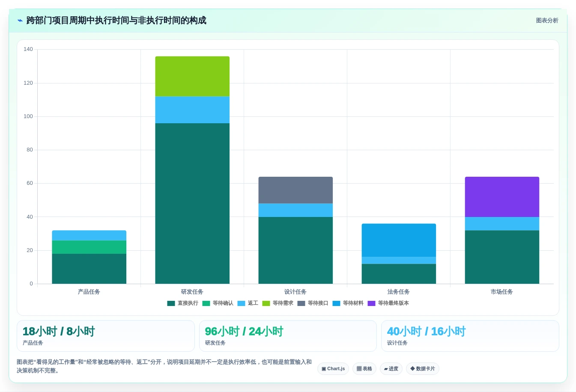Click the dark green 直接执行 segment of 研发任务 bar
Viewport: 576px width, 392px height.
[192, 204]
